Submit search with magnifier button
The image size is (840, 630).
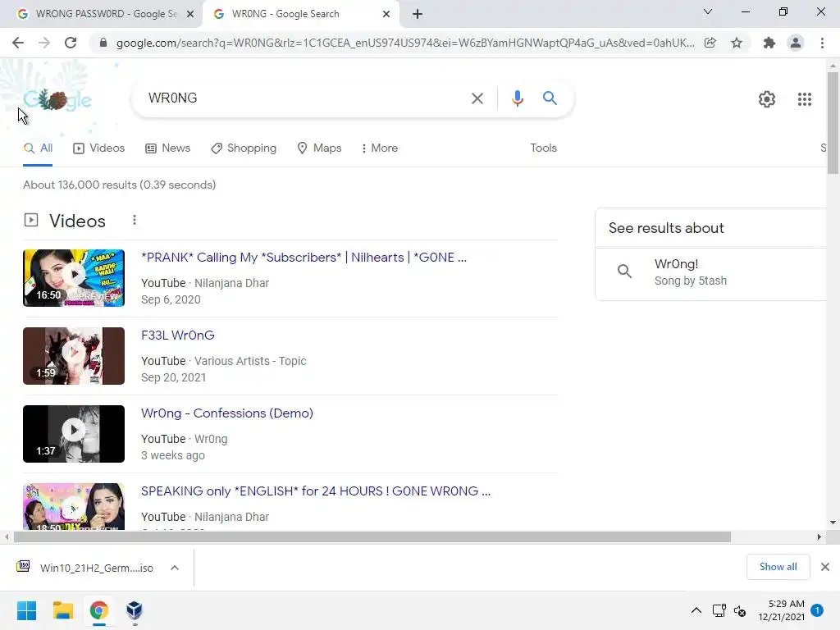point(550,98)
